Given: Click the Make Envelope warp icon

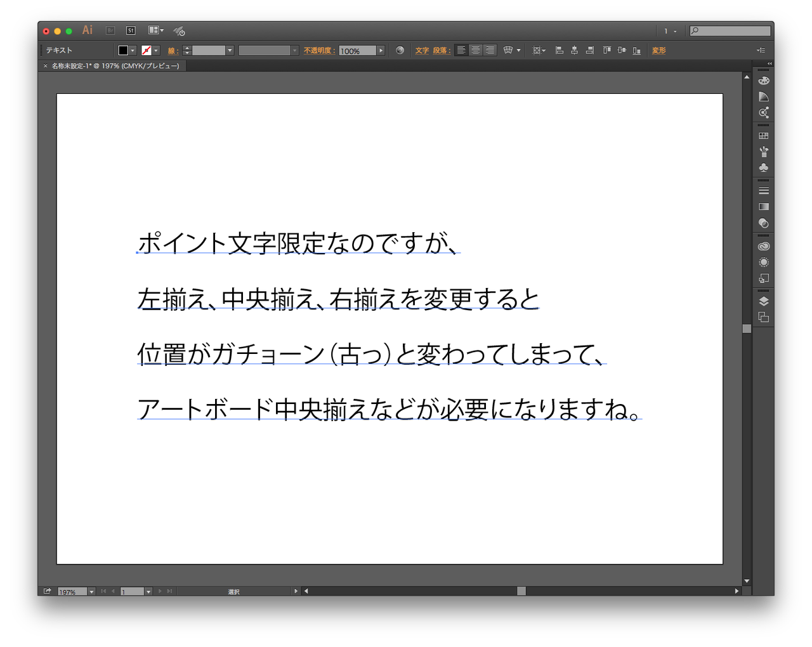Looking at the screenshot, I should [508, 50].
